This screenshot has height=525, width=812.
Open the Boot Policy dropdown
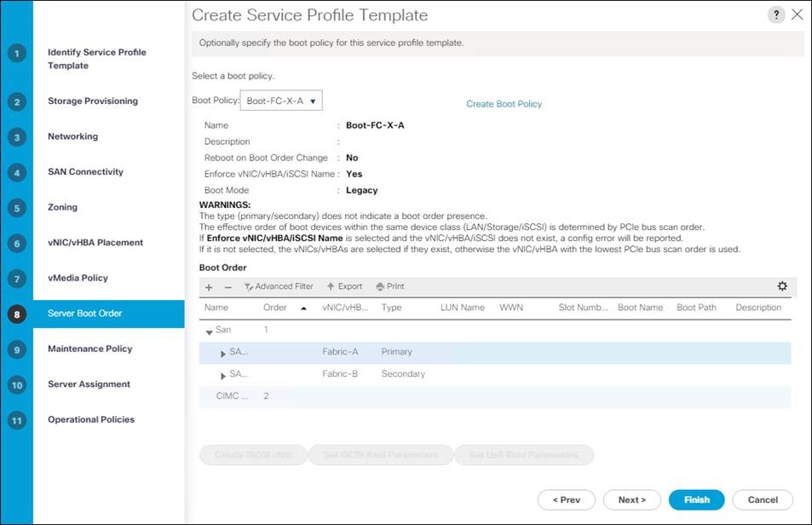click(281, 101)
